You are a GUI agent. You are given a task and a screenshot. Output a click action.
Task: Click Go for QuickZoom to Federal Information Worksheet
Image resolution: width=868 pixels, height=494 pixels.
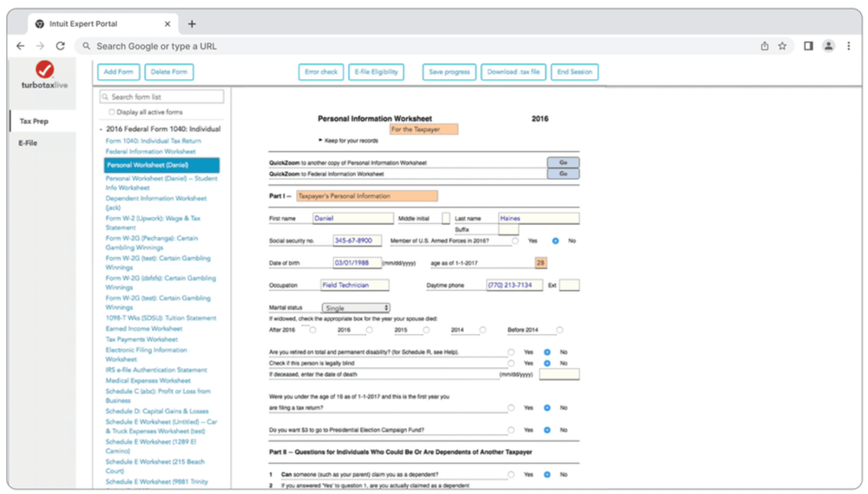tap(563, 174)
